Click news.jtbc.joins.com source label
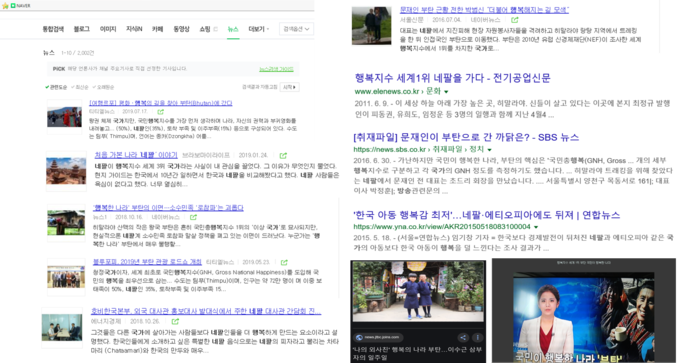Screen dimensions: 680x363 pos(383,337)
